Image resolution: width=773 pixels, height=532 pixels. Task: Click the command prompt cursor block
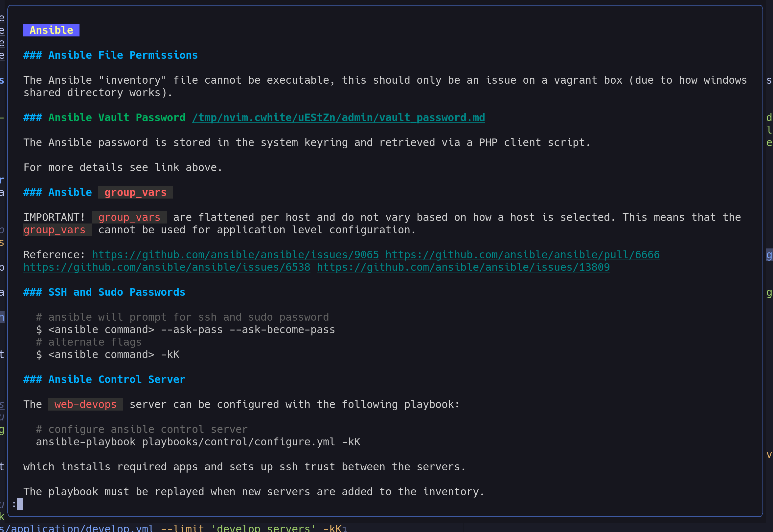20,504
